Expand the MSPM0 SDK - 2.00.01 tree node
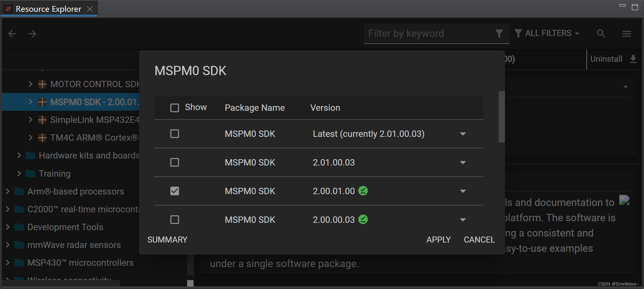 coord(31,102)
